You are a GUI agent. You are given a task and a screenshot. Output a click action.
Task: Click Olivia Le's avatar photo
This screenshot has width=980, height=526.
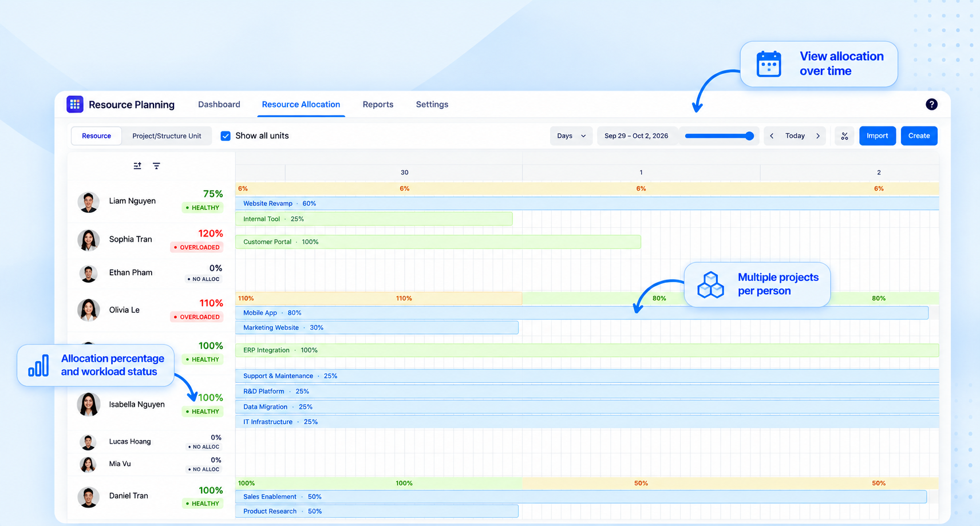(x=88, y=310)
